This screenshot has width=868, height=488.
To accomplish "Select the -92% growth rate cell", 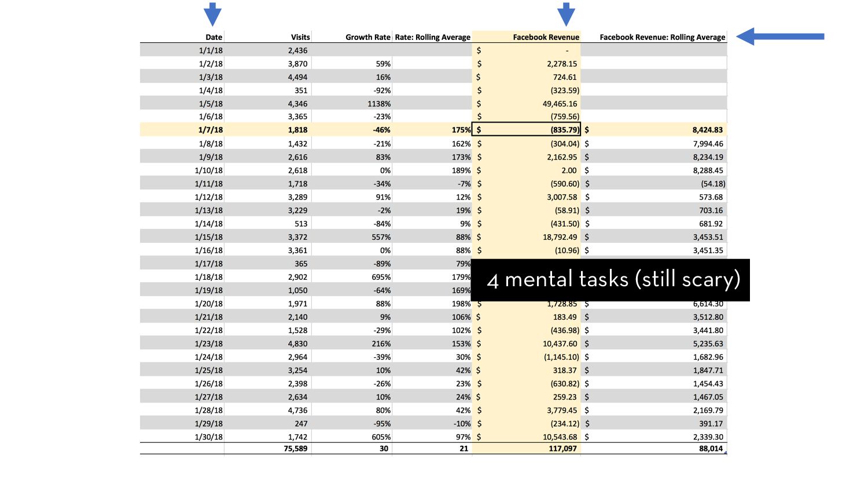I will coord(382,90).
